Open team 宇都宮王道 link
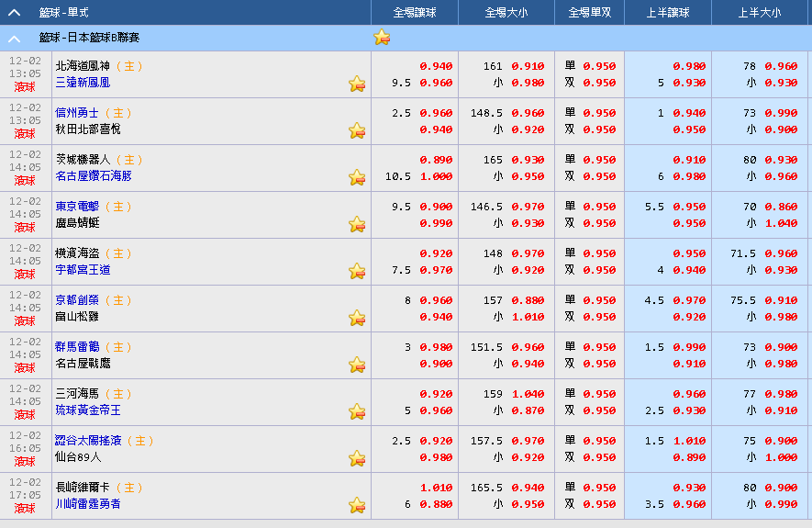 coord(83,270)
